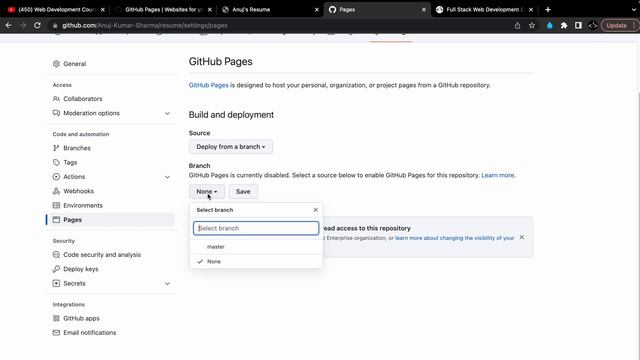Close the Select branch popup
This screenshot has width=640, height=360.
(316, 210)
